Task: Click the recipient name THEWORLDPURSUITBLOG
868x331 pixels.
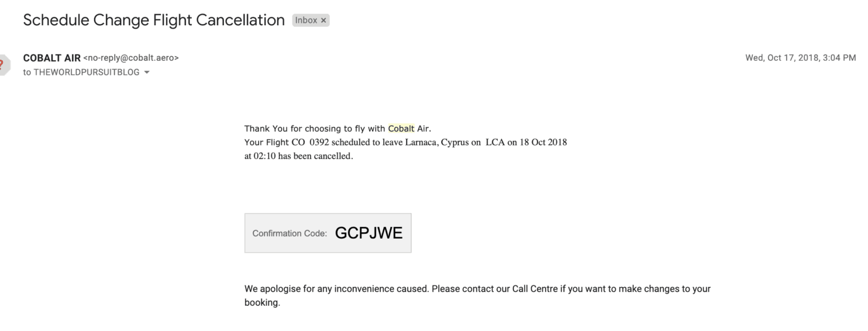Action: click(87, 73)
